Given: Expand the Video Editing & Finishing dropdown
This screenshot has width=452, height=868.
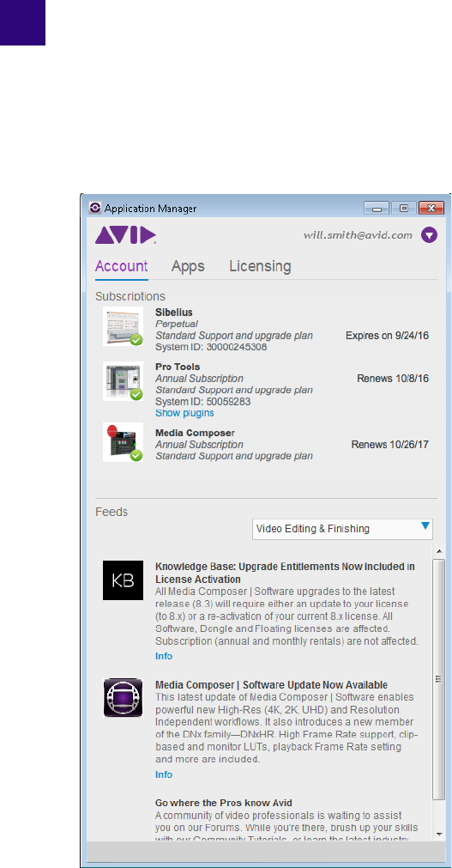Looking at the screenshot, I should (342, 529).
